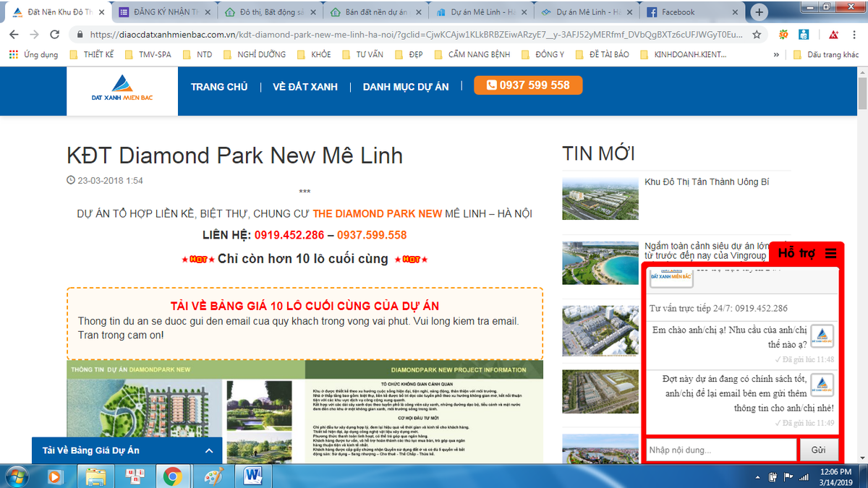Click the phone icon on the 0937 599 558 button
868x488 pixels.
point(492,85)
